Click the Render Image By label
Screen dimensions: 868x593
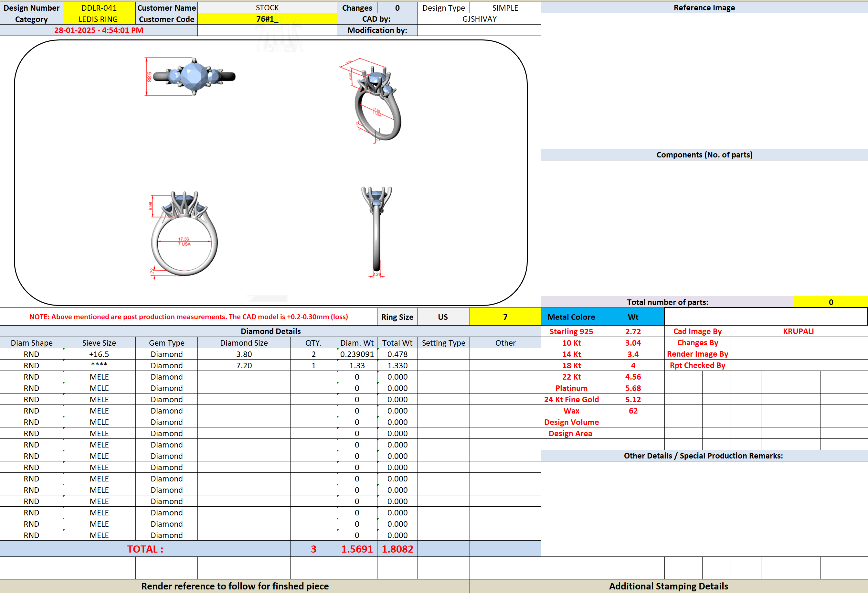(x=697, y=354)
